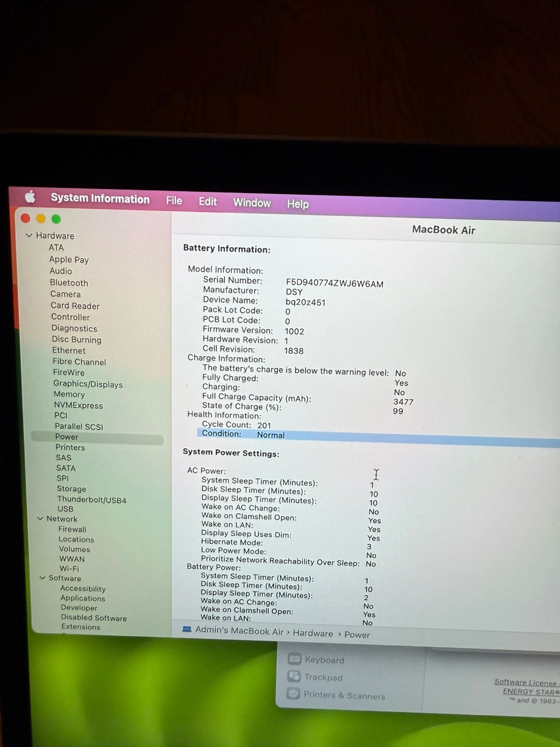Click the yellow minimize window button
The height and width of the screenshot is (747, 560).
click(x=41, y=218)
